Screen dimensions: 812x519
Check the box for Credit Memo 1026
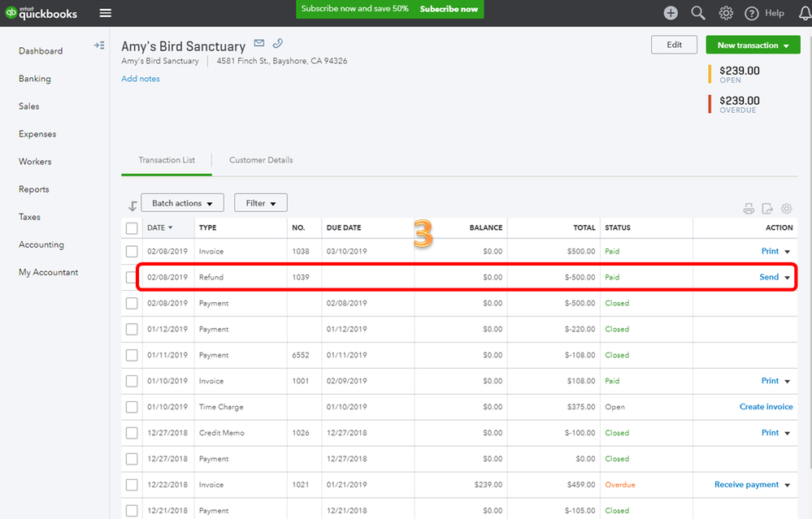[132, 433]
